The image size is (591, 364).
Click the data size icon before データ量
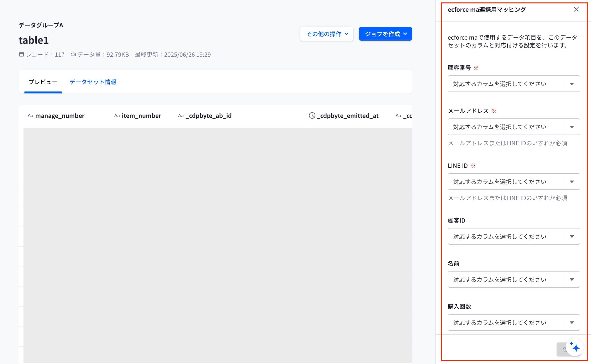[x=73, y=54]
